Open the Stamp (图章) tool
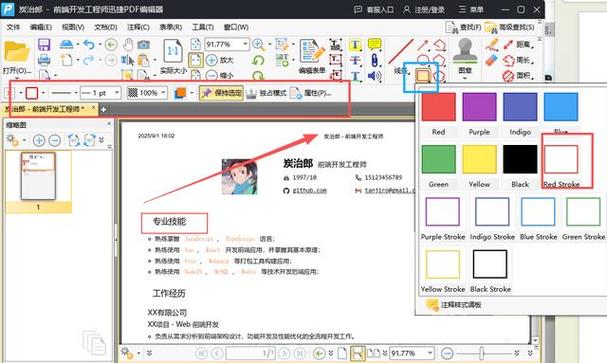Screen dimensions: 607x363 [x=465, y=57]
